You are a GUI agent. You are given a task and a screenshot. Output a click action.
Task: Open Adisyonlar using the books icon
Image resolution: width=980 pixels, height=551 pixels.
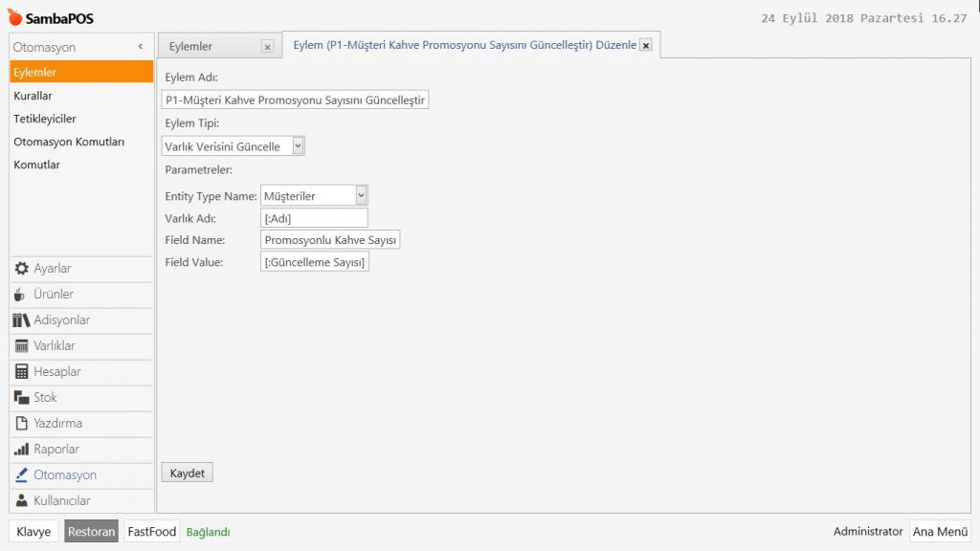point(21,320)
